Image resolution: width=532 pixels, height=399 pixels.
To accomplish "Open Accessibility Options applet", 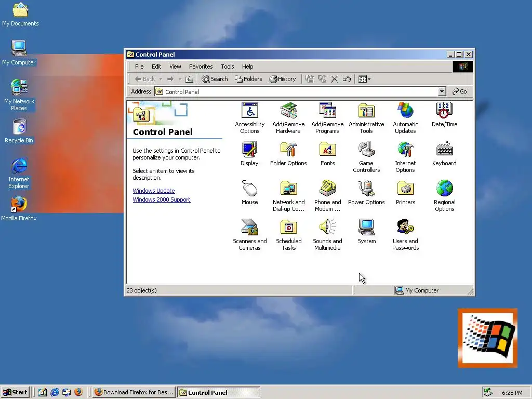I will pos(250,118).
